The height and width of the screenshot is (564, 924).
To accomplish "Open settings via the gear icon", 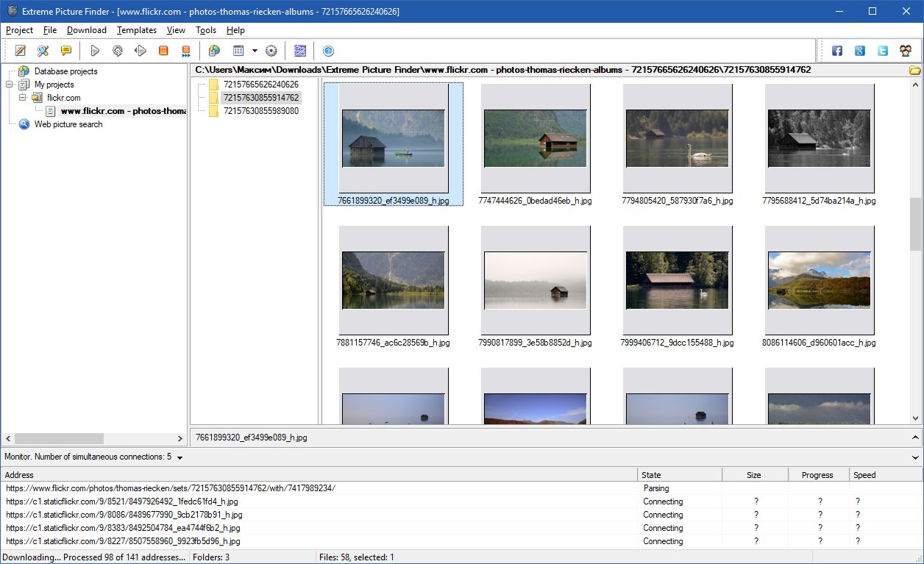I will 271,51.
